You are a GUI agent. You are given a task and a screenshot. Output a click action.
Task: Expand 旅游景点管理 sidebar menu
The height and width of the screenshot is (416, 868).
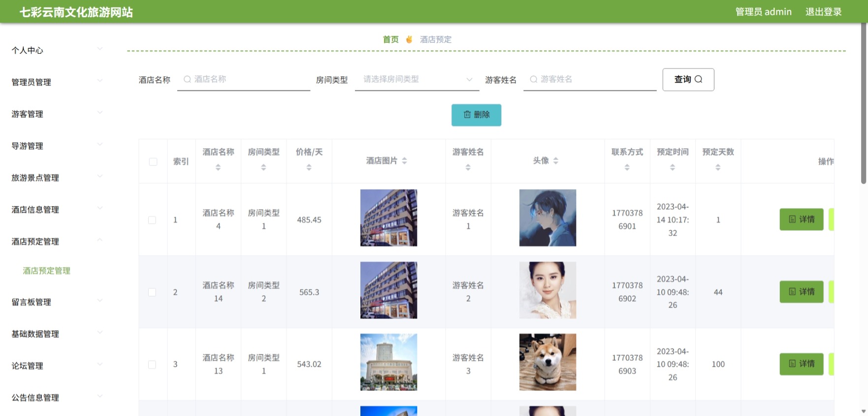point(57,177)
